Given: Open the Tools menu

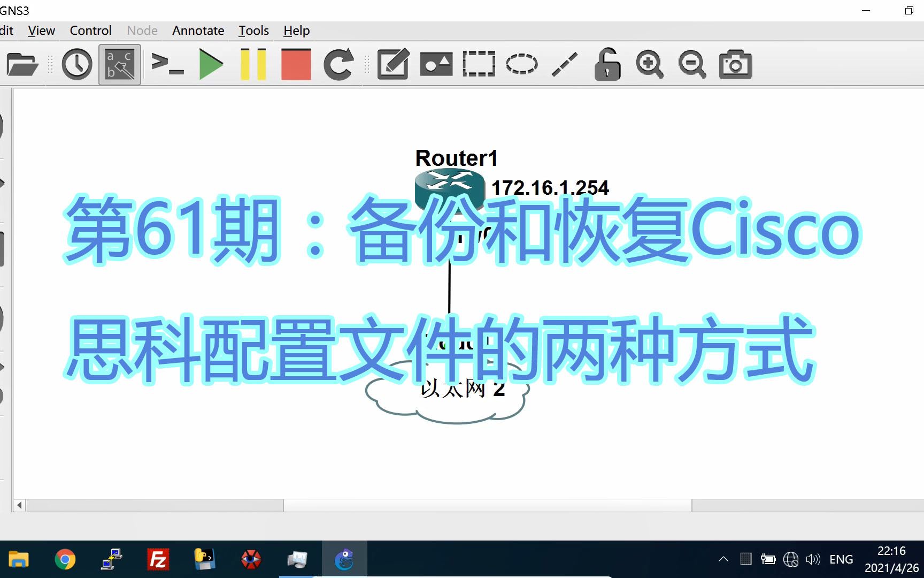Looking at the screenshot, I should click(253, 31).
